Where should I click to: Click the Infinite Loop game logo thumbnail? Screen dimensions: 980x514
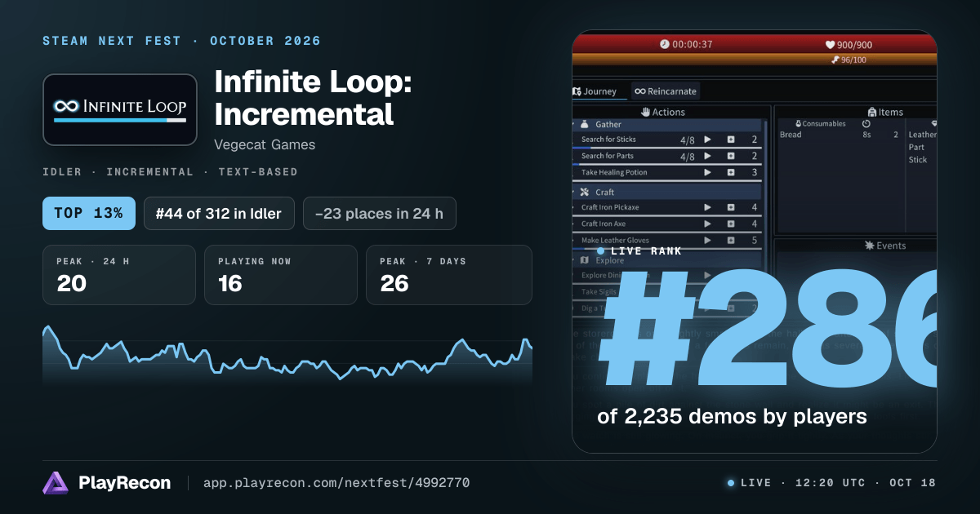coord(120,110)
